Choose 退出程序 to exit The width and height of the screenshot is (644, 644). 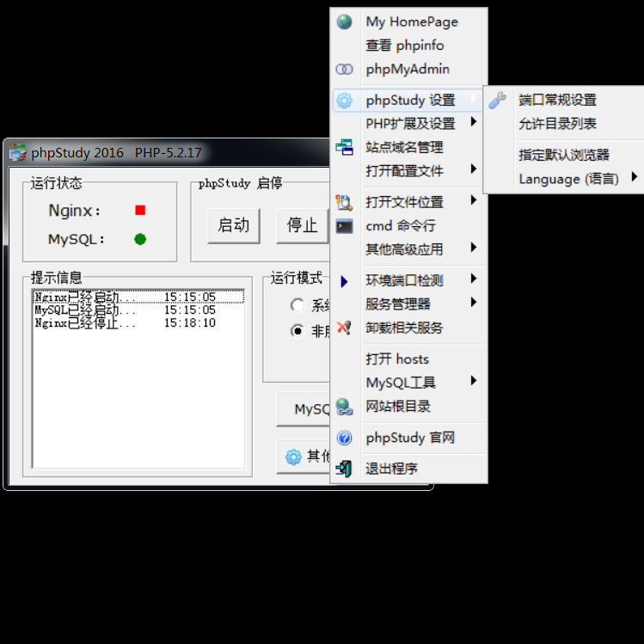pyautogui.click(x=410, y=469)
